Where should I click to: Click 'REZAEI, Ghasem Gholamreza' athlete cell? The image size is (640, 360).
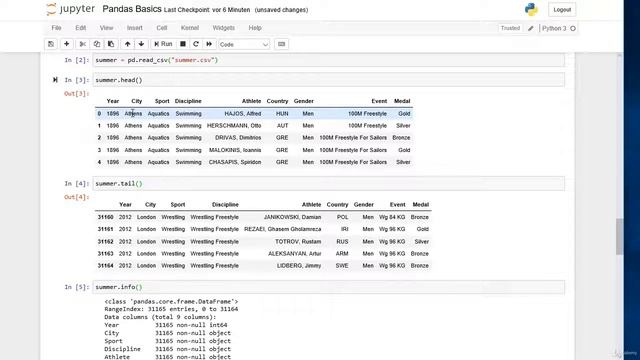tap(282, 229)
